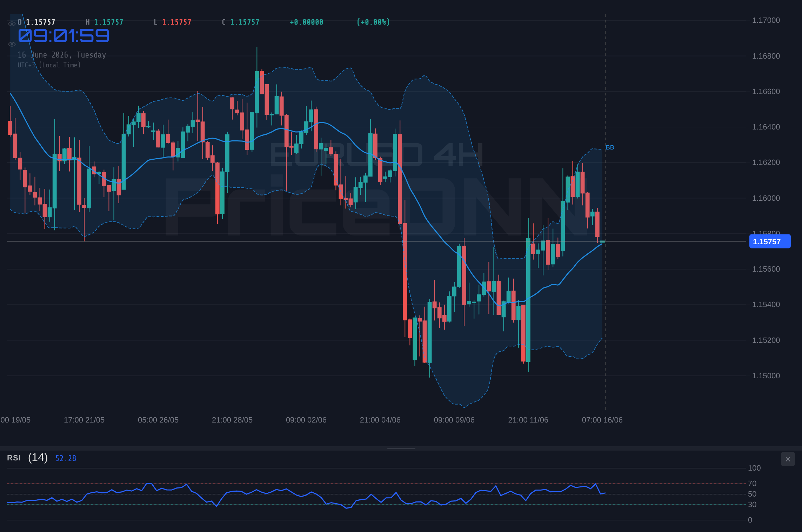Grab the divider handle above RSI panel
Image resolution: width=802 pixels, height=532 pixels.
click(401, 448)
